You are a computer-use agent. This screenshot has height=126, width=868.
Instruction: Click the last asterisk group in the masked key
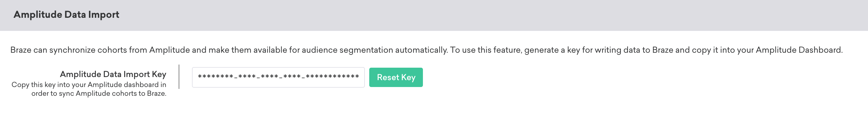[x=332, y=76]
